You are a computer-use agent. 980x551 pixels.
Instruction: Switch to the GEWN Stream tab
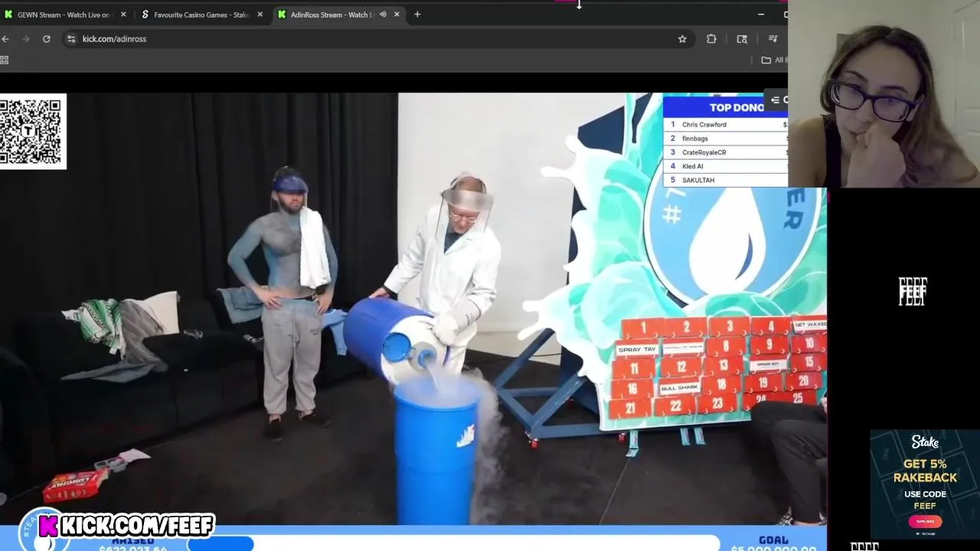[x=65, y=15]
